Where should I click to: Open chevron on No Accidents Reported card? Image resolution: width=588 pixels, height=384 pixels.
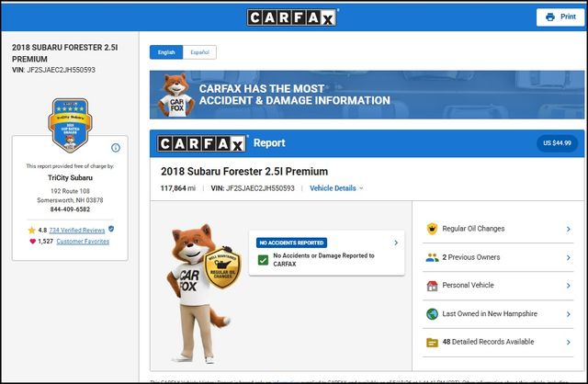coord(396,243)
